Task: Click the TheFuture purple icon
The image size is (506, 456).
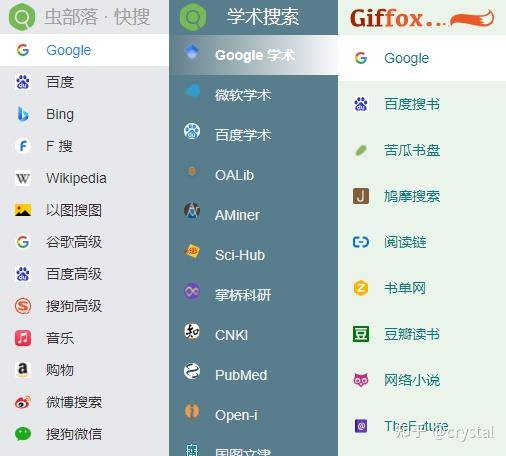Action: pyautogui.click(x=361, y=426)
